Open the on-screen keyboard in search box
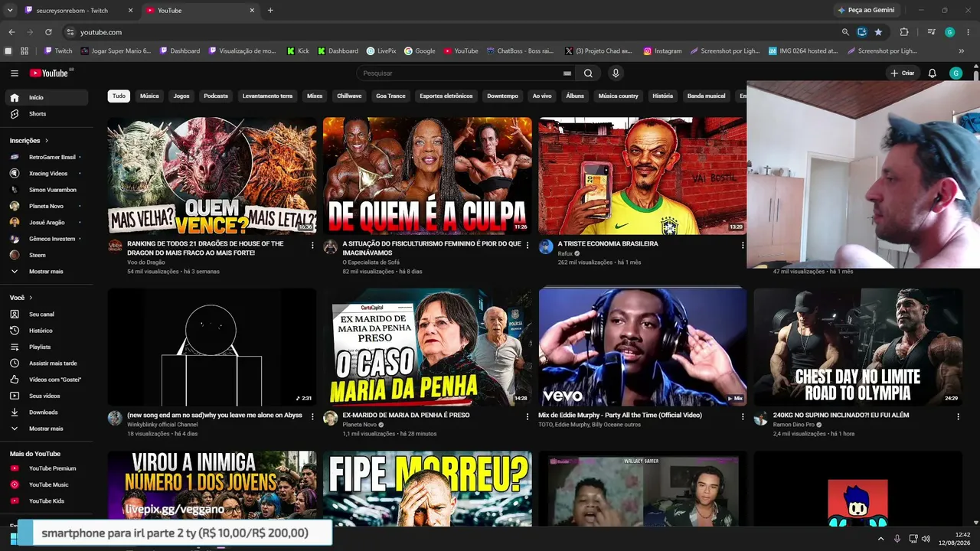980x551 pixels. (x=567, y=73)
